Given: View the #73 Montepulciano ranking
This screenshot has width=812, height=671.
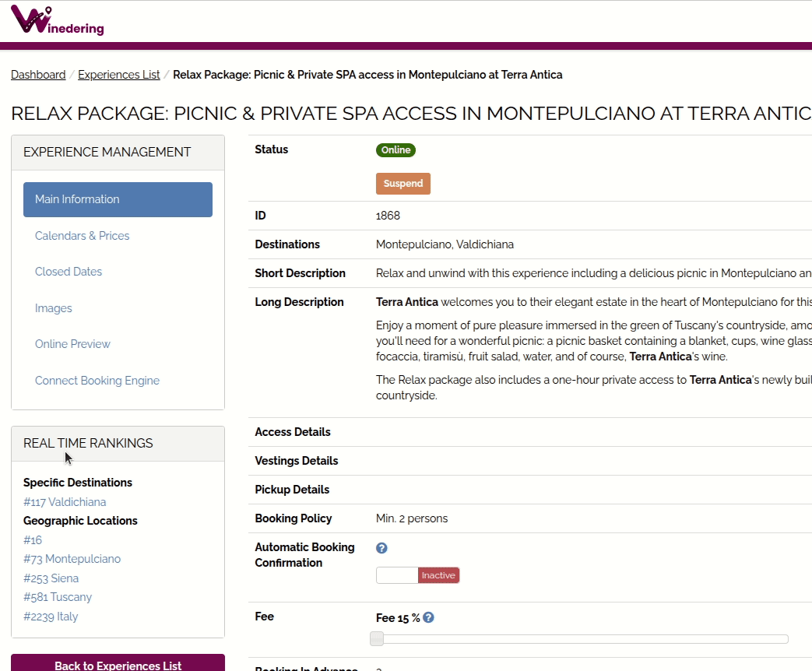Looking at the screenshot, I should pos(72,559).
